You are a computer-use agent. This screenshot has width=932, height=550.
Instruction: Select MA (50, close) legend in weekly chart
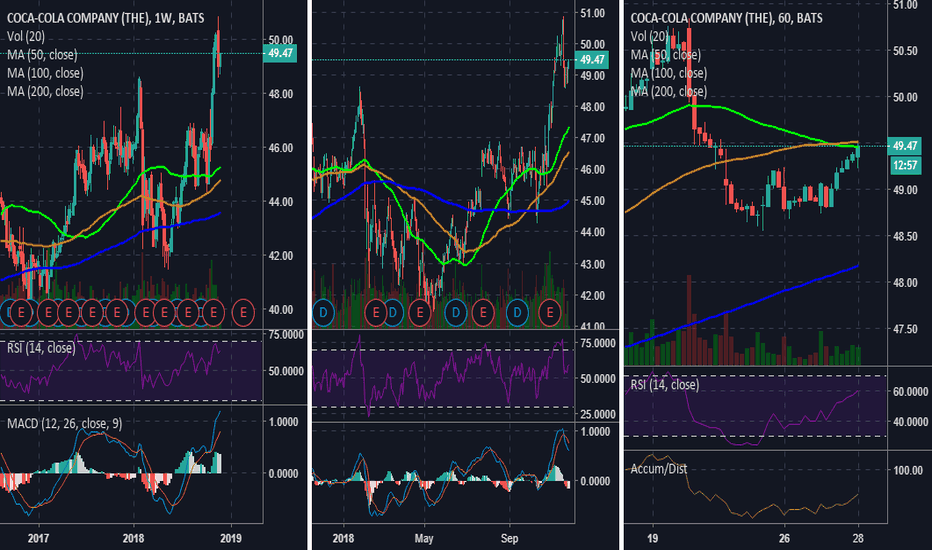coord(42,55)
